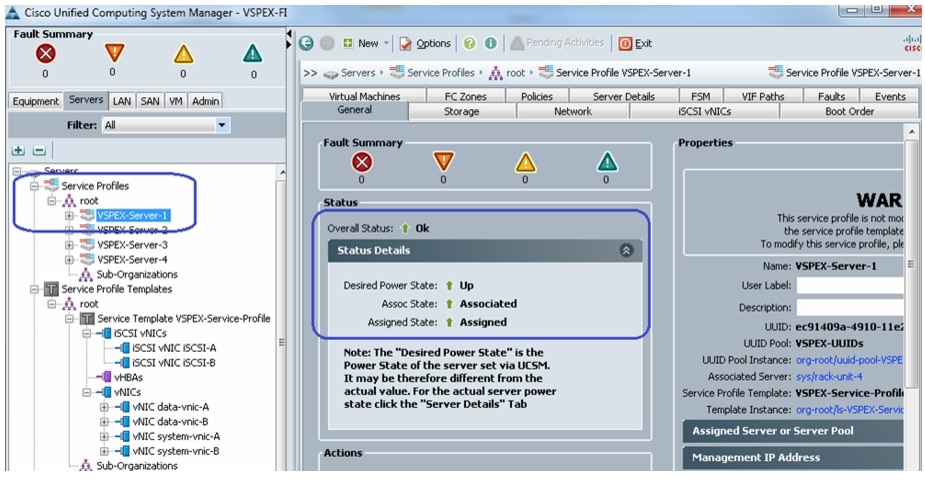Expand the vNIC data-vnic-A node
The height and width of the screenshot is (483, 925).
104,407
